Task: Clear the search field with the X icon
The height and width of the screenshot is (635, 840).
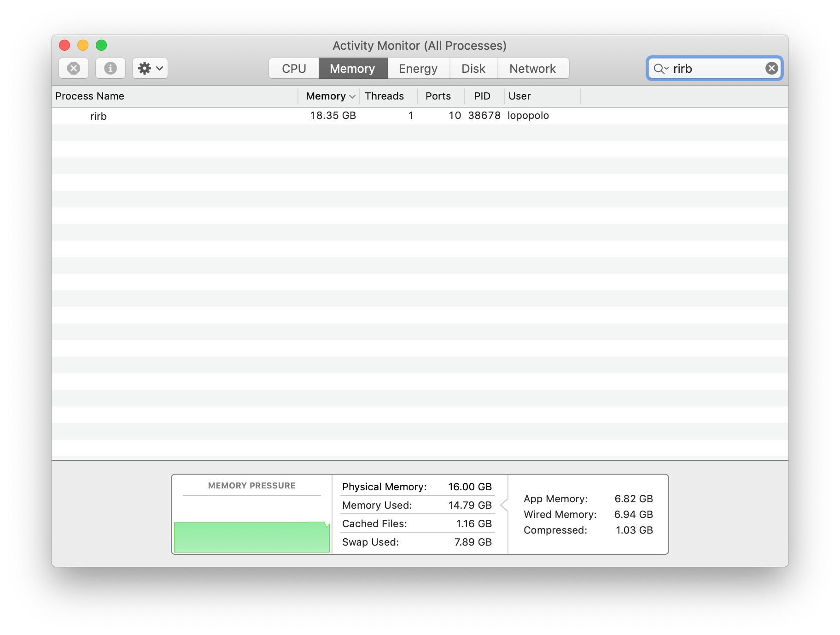Action: coord(771,69)
